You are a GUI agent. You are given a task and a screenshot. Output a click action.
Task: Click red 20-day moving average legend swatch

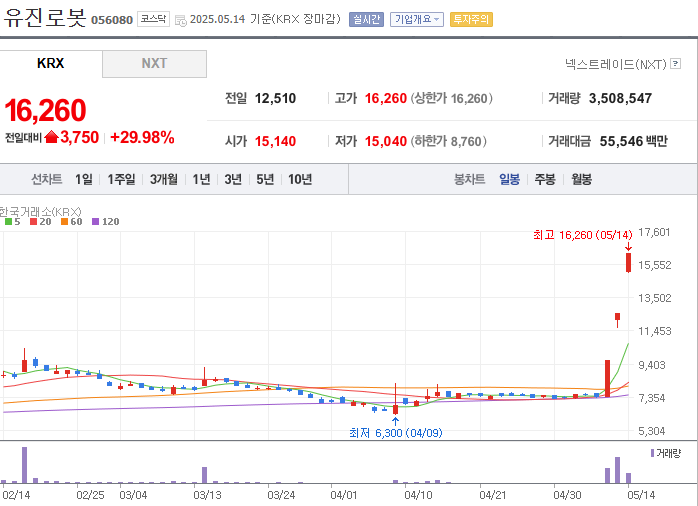click(x=33, y=222)
